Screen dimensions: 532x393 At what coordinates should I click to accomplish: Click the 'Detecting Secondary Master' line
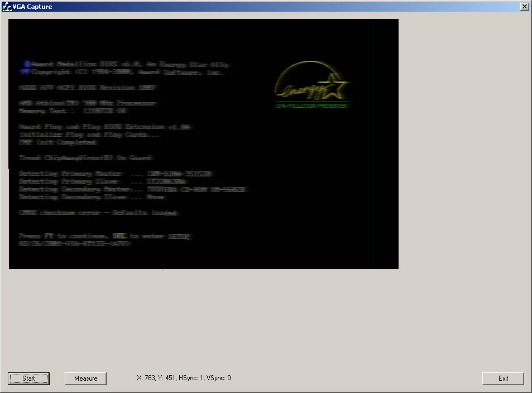[133, 189]
